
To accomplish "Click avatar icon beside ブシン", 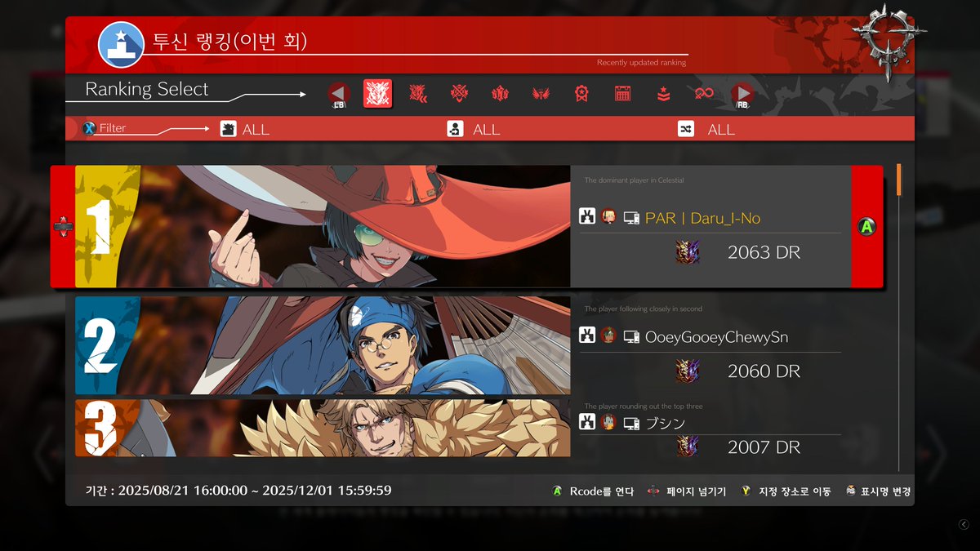I will click(608, 422).
